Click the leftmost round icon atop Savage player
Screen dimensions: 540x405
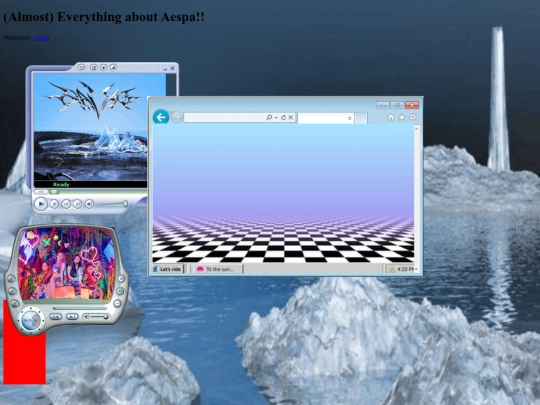(x=81, y=68)
